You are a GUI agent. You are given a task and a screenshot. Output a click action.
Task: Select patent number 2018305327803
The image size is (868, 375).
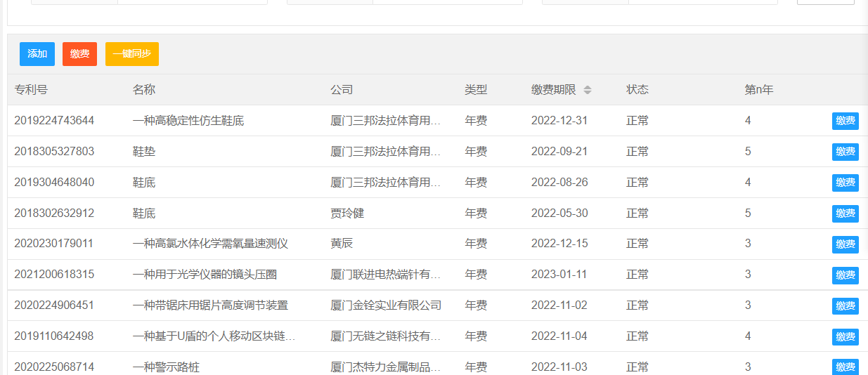click(x=54, y=152)
